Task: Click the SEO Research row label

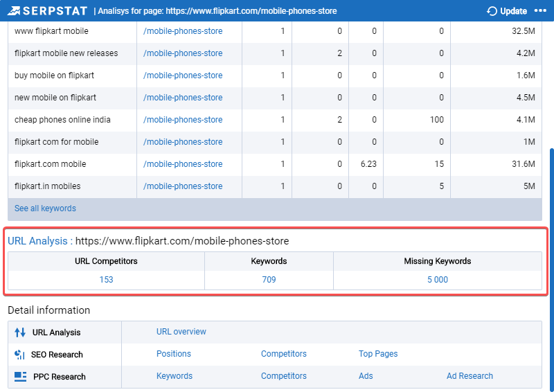Action: 57,355
